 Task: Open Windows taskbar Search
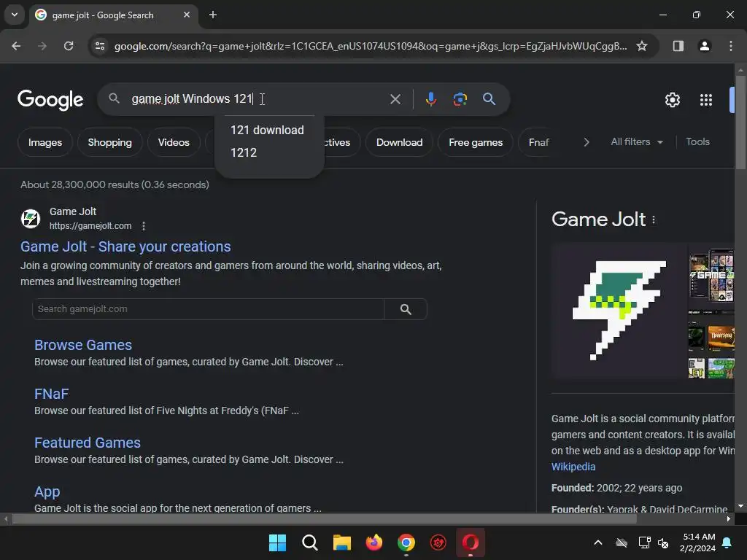point(309,542)
